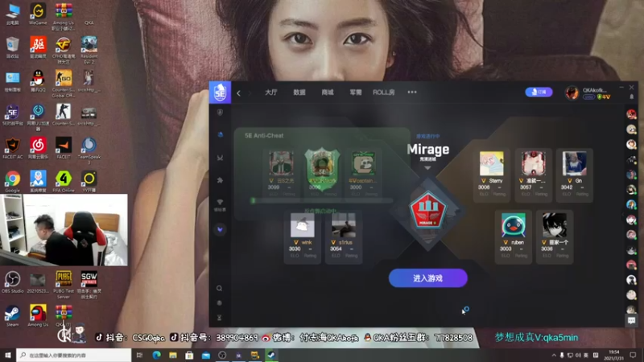644x362 pixels.
Task: Select the crossed swords sidebar icon
Action: click(220, 158)
